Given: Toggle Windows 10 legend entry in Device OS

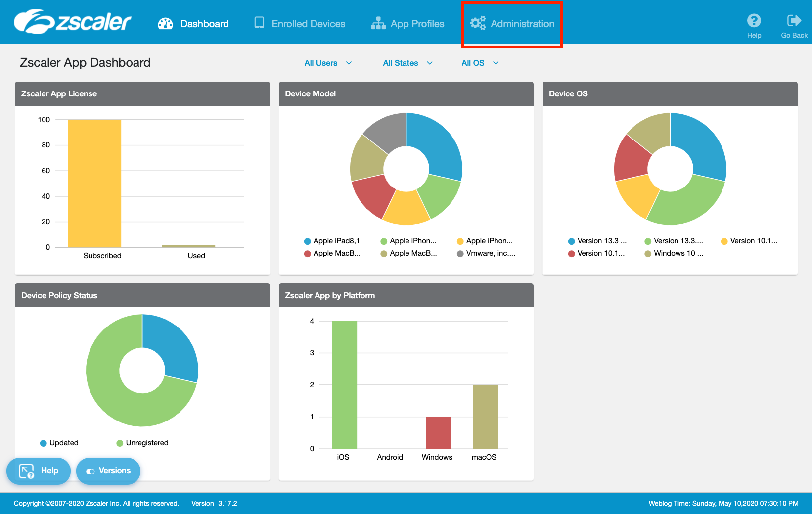Looking at the screenshot, I should [x=674, y=253].
